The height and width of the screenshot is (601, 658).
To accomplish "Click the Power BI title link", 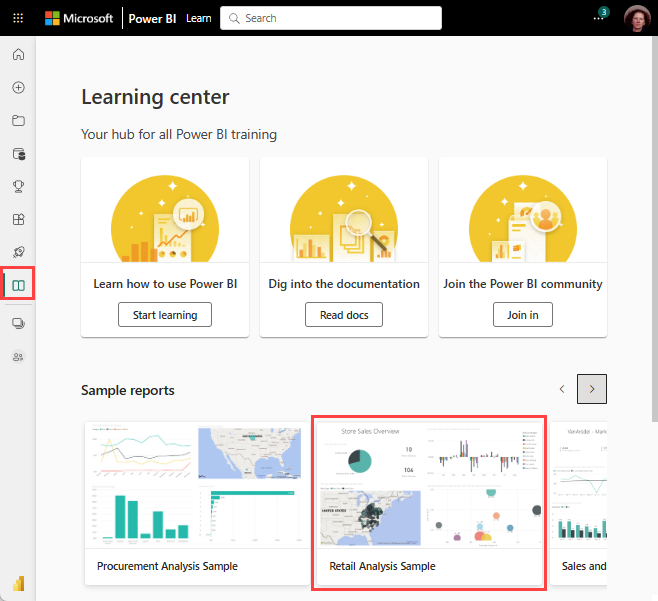I will pyautogui.click(x=152, y=18).
